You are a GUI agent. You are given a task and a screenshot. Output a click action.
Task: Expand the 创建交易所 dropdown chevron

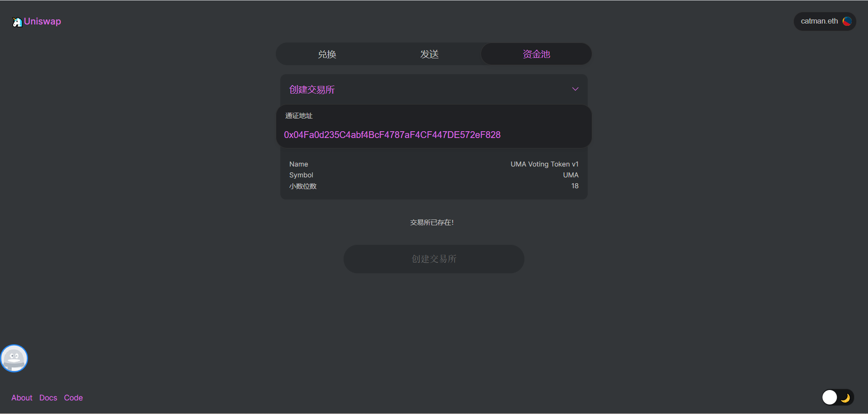575,89
